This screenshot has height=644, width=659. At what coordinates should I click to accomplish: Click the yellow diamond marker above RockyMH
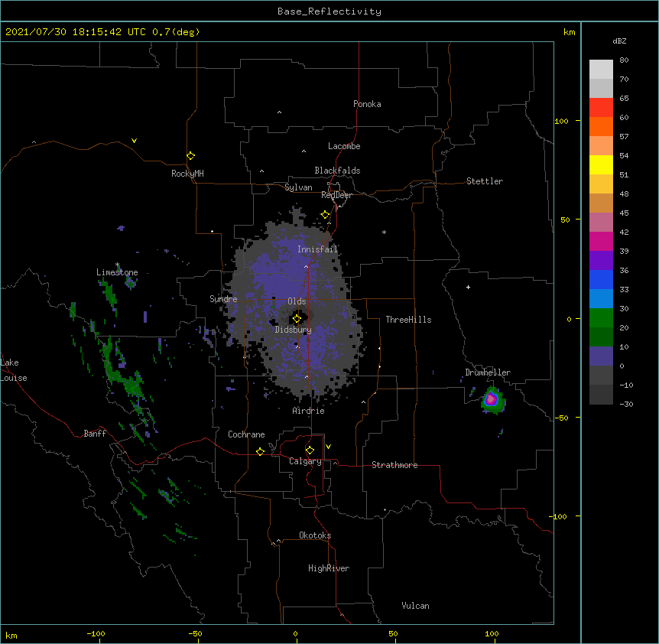point(191,156)
